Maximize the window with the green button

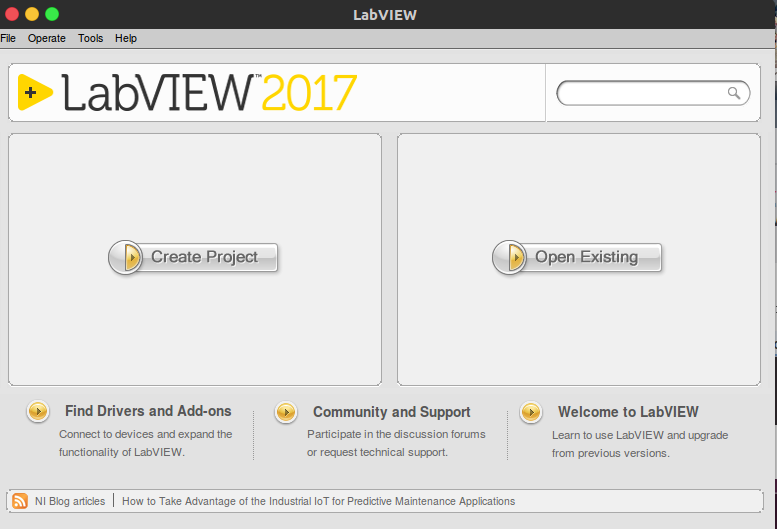coord(52,14)
